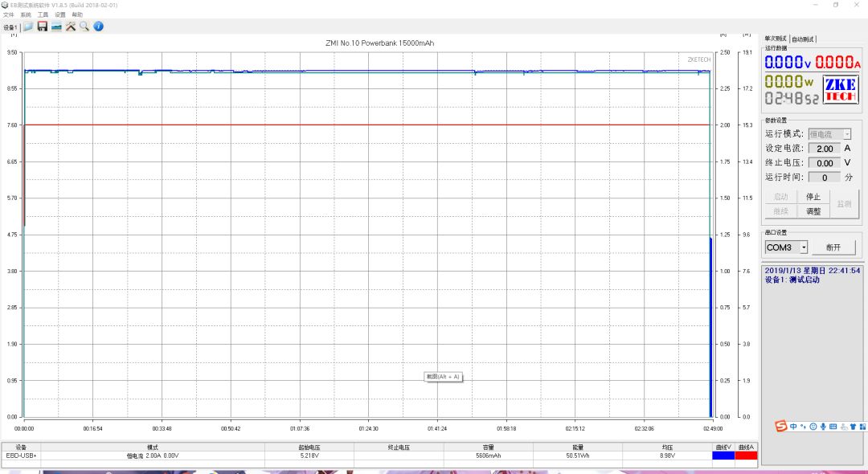Expand the 运行模式 恒电流 dropdown
Screen dimensions: 868x474
point(846,134)
